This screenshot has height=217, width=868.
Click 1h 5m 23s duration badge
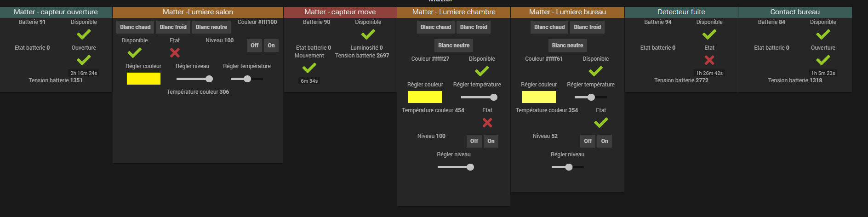coord(823,73)
